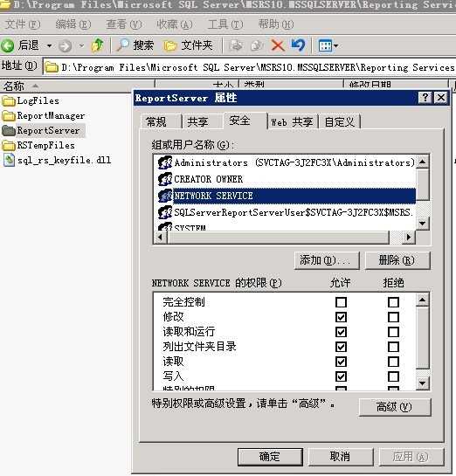This screenshot has width=456, height=476.
Task: Select the sql_rs_keyfile.dll file icon
Action: pos(9,160)
